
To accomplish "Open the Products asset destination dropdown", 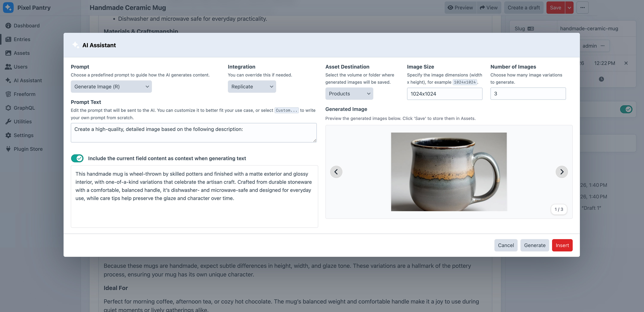I will coord(349,94).
